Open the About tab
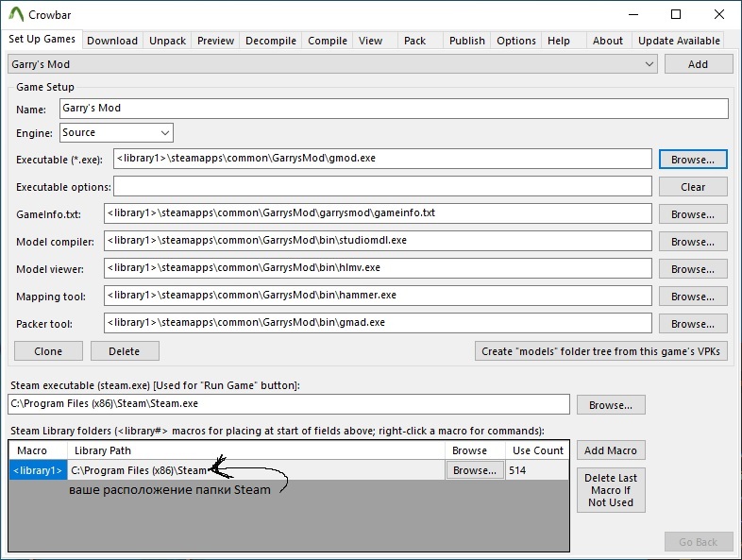This screenshot has height=560, width=742. pyautogui.click(x=608, y=41)
